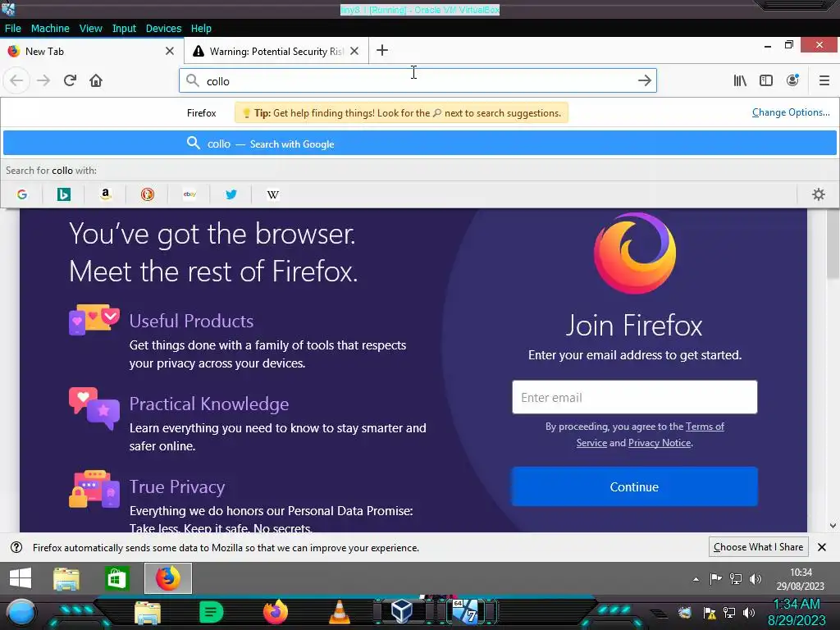This screenshot has width=840, height=630.
Task: Open the hamburger application menu
Action: pos(824,81)
